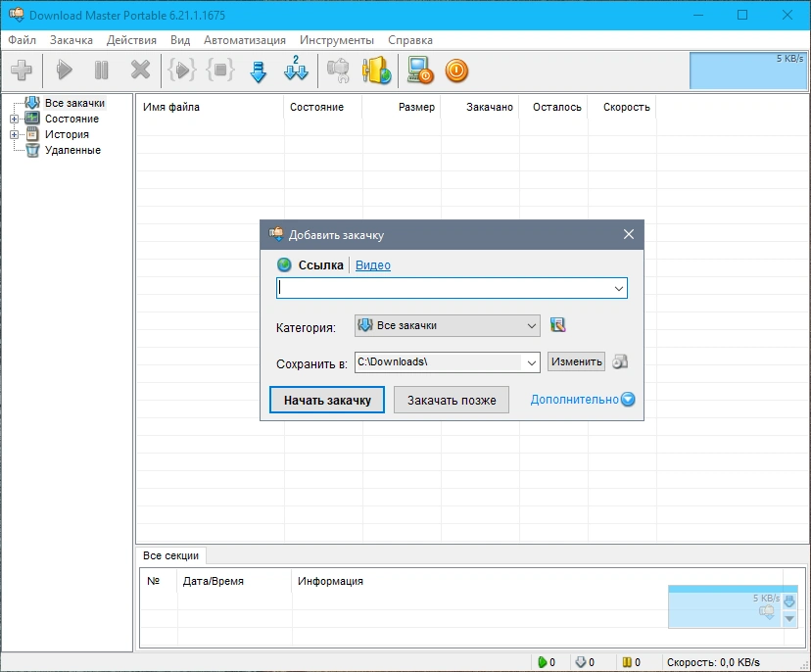Switch to the Видео link
The image size is (811, 672).
pyautogui.click(x=373, y=264)
